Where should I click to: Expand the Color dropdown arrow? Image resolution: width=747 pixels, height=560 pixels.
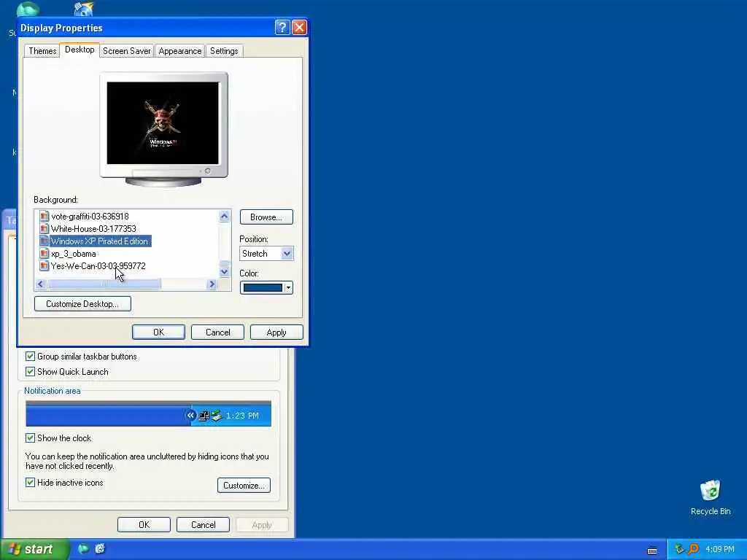pos(288,287)
